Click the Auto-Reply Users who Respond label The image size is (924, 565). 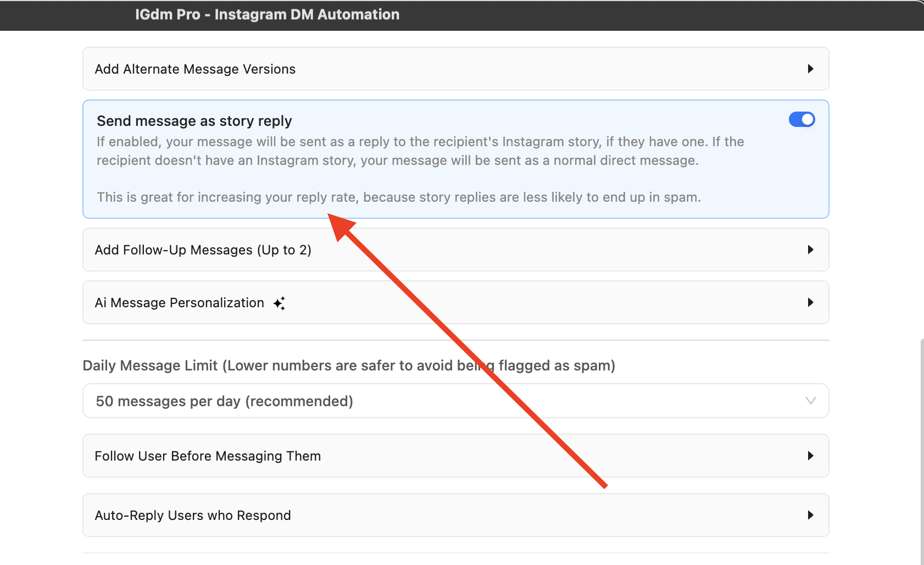tap(193, 516)
